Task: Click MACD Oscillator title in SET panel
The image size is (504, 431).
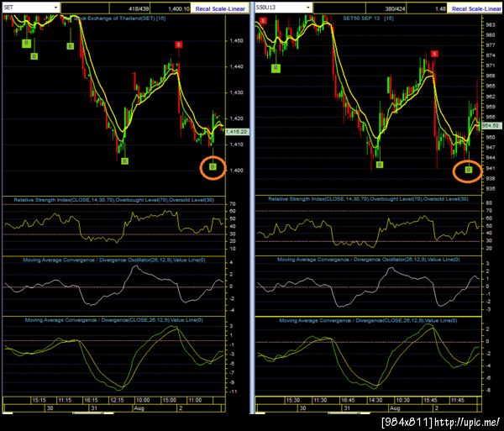Action: [114, 260]
